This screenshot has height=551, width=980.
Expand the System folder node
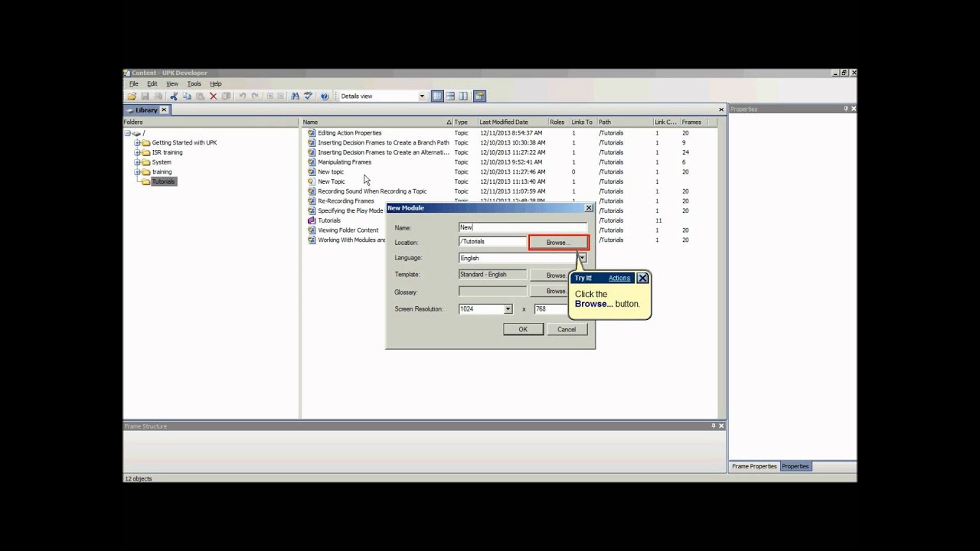(x=137, y=162)
